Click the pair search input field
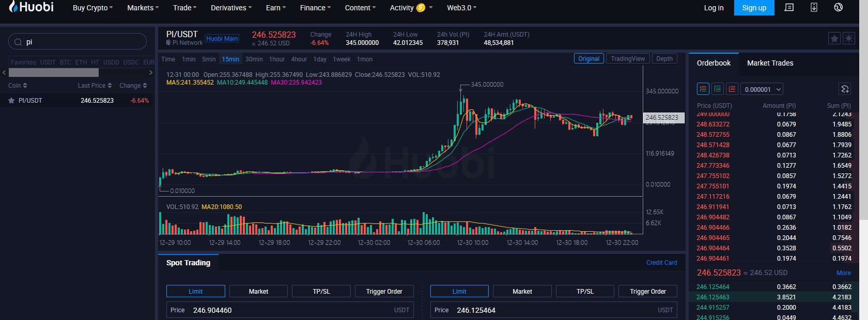868x320 pixels. tap(78, 42)
